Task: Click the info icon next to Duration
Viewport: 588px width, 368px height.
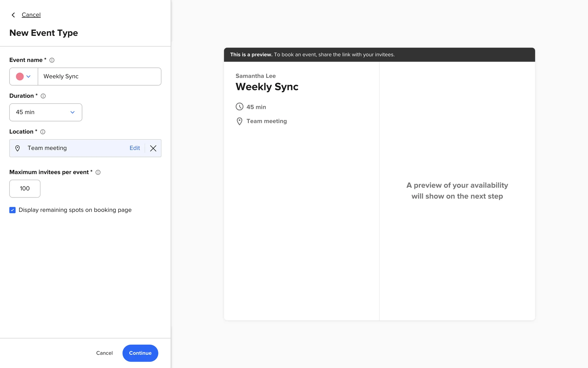Action: (x=43, y=96)
